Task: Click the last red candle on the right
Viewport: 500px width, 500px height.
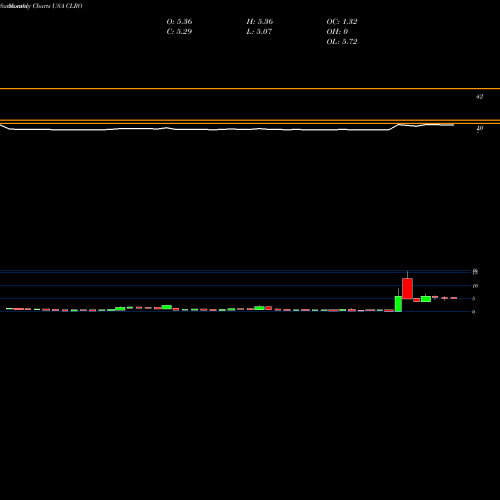Action: click(x=454, y=298)
